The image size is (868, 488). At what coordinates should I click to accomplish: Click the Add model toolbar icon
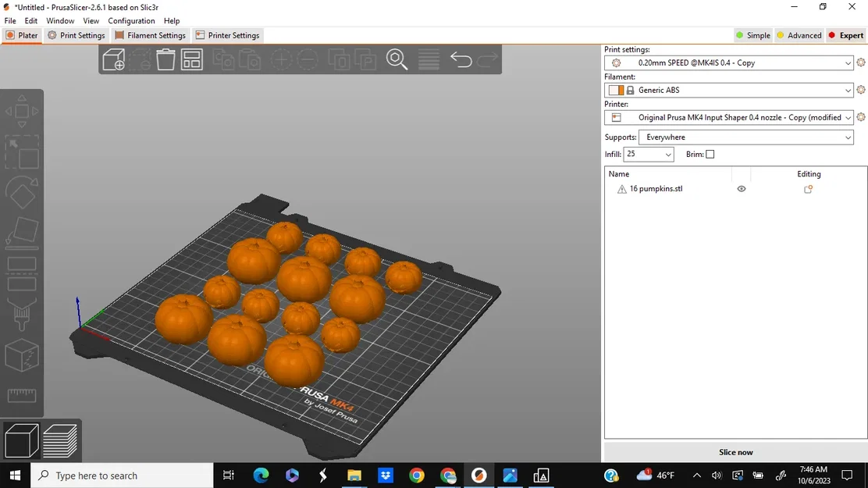coord(113,59)
